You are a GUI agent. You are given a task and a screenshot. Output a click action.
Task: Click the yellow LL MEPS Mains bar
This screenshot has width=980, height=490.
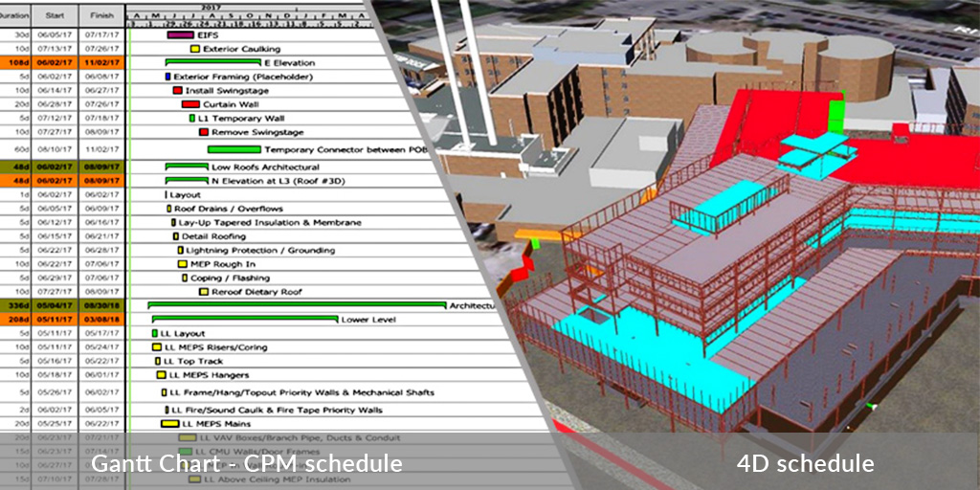coord(169,423)
